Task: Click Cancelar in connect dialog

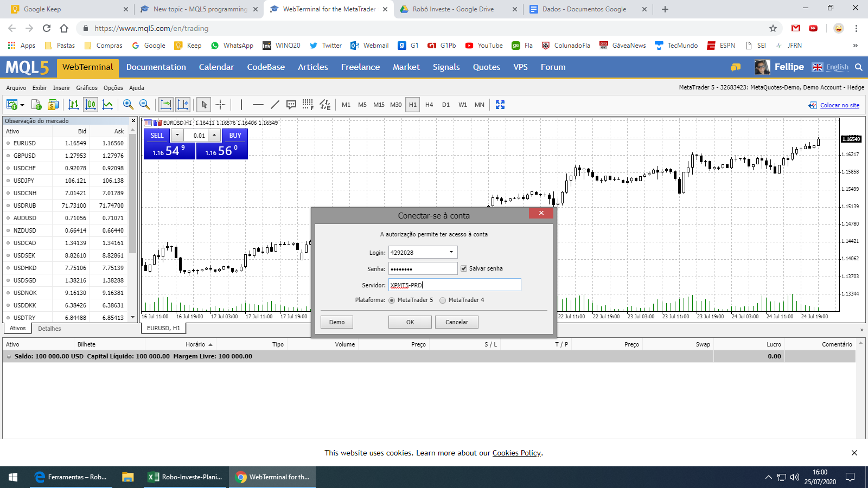Action: coord(457,322)
